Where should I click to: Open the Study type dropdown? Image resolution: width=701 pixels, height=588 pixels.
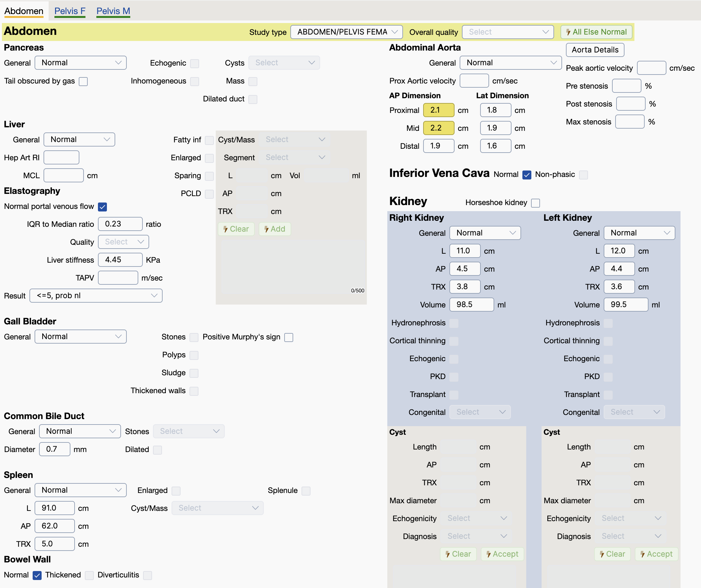(x=346, y=32)
